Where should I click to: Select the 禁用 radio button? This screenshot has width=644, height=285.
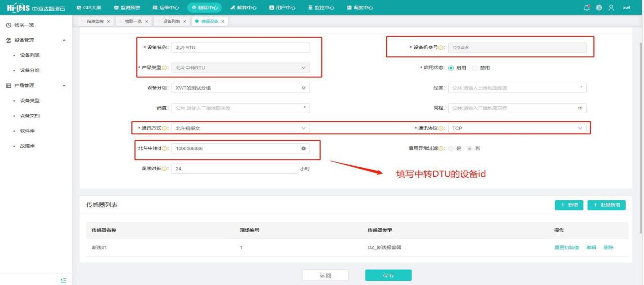[x=475, y=68]
